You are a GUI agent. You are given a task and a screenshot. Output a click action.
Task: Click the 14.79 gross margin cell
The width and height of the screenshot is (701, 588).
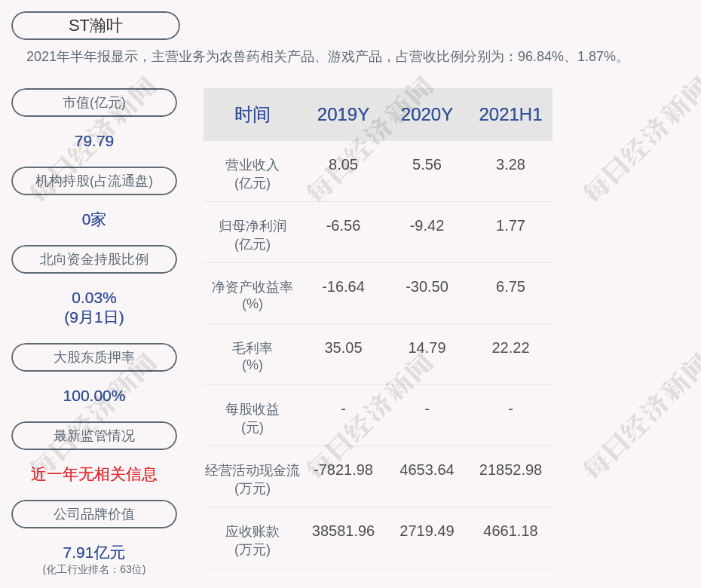[427, 348]
